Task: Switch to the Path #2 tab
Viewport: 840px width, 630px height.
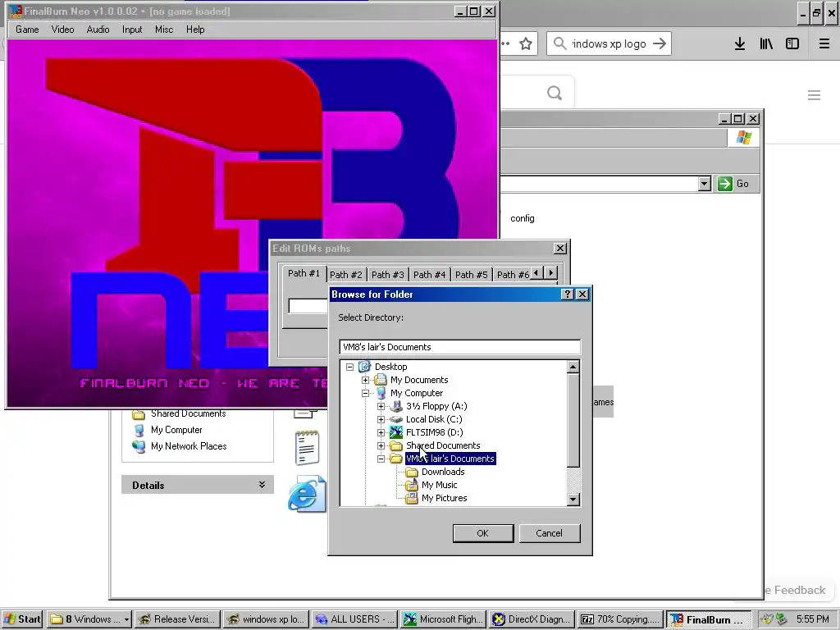Action: 346,274
